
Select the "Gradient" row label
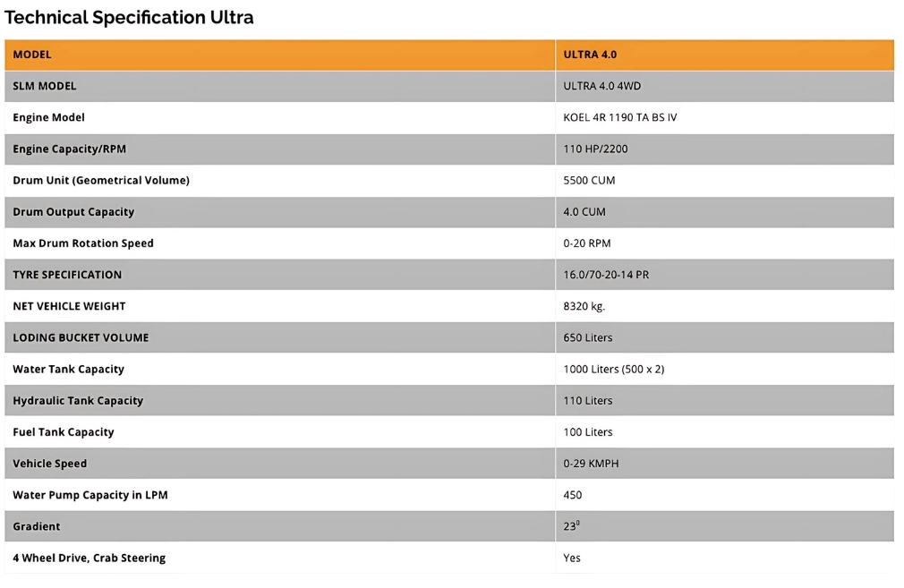[x=37, y=526]
